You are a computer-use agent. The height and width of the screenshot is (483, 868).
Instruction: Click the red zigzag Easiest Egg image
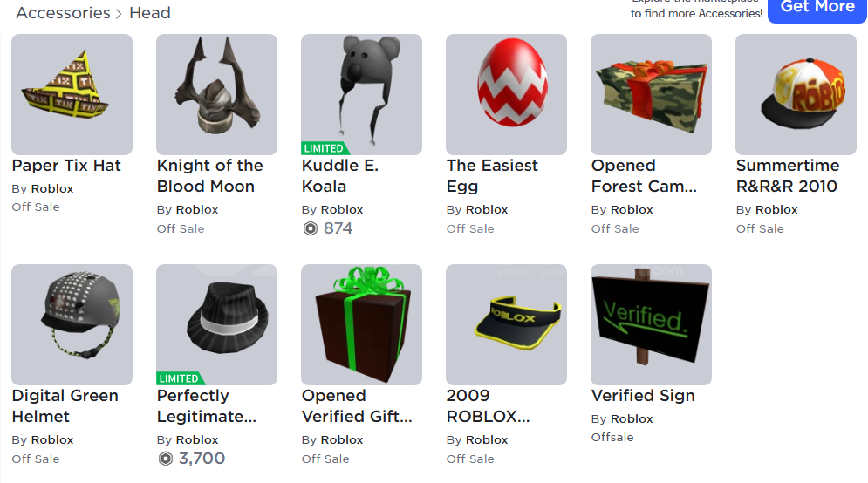coord(507,95)
